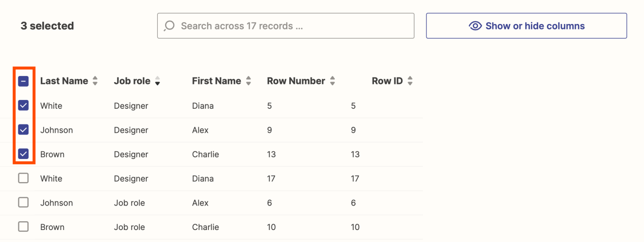This screenshot has width=644, height=242.
Task: Open Show or hide columns options
Action: pos(526,26)
